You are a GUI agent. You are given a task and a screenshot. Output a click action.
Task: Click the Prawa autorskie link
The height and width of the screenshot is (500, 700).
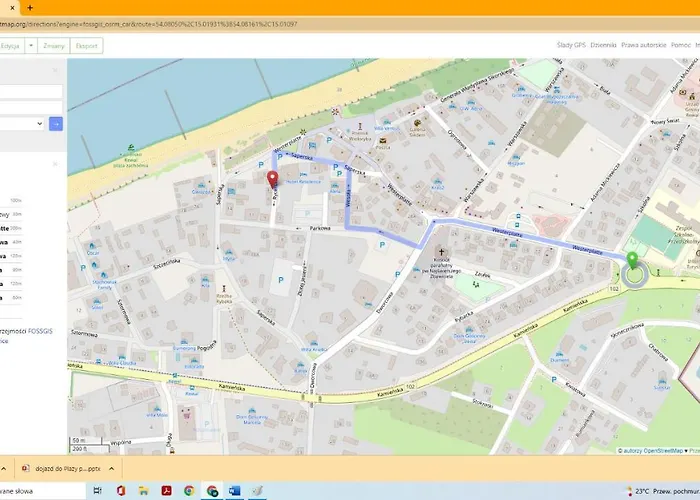coord(642,45)
